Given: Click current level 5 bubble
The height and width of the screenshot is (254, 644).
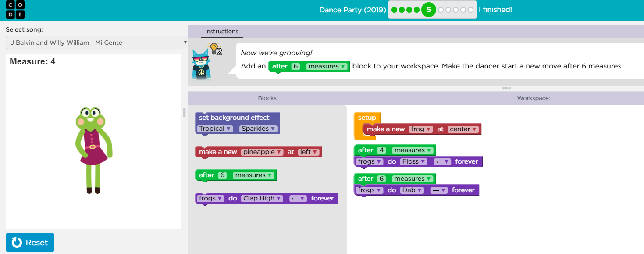Looking at the screenshot, I should (x=429, y=10).
